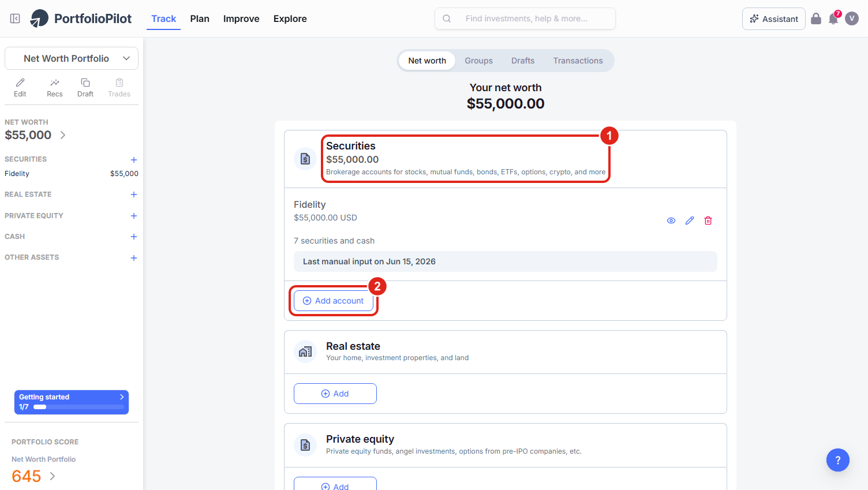Click the Net Worth Portfolio score label
Screen dimensions: 868x490
coord(44,459)
